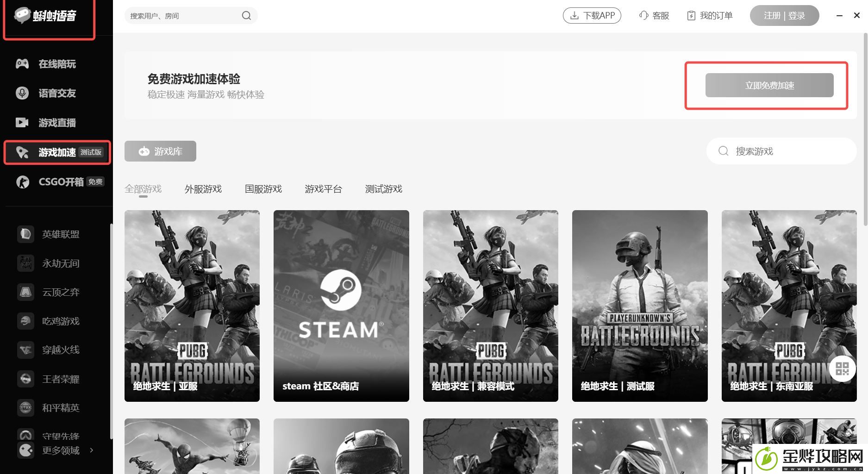Open the 绝地求生 | 兼容模式 card

point(491,306)
